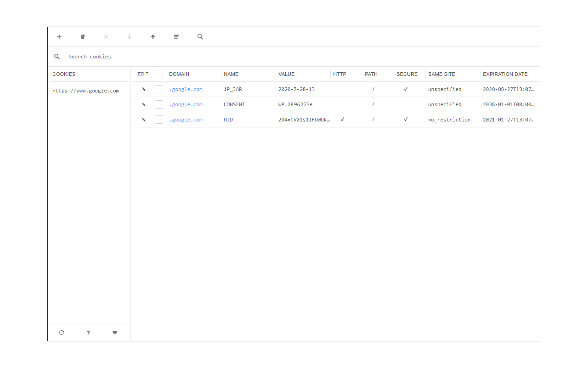Click the up arrow export icon
Viewport: 588px width, 368px height.
coord(153,37)
